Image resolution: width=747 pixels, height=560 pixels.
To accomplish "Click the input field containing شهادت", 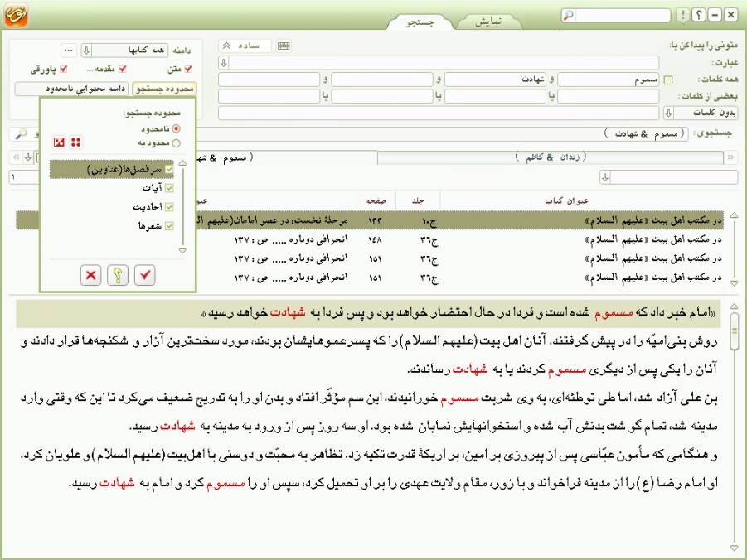I will point(496,80).
